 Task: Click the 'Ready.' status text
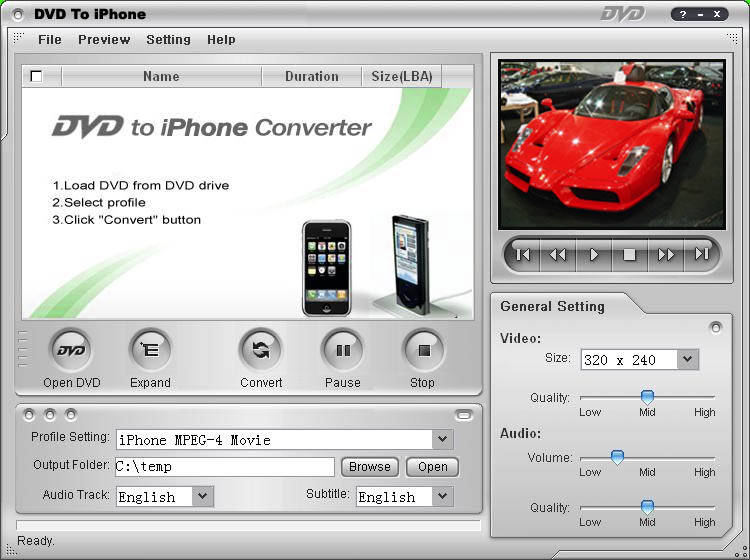[36, 541]
